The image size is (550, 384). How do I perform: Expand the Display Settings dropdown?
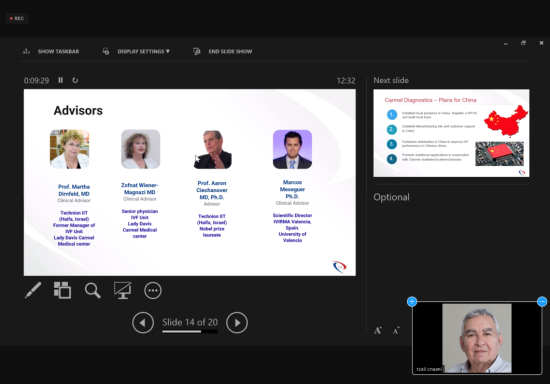coord(136,52)
